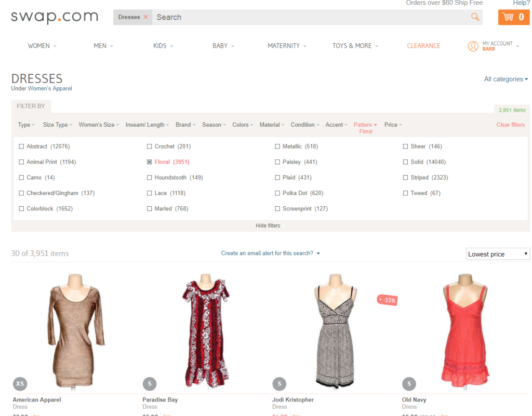532x416 pixels.
Task: Click the My Account user avatar icon
Action: coord(473,46)
